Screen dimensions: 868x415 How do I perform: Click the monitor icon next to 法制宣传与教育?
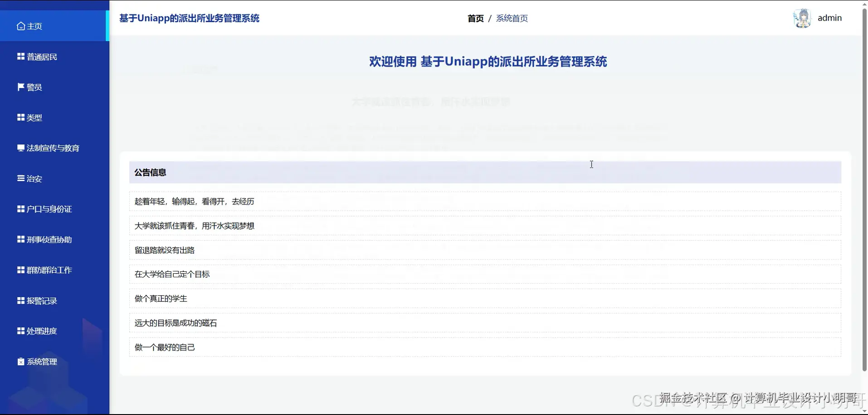(21, 148)
